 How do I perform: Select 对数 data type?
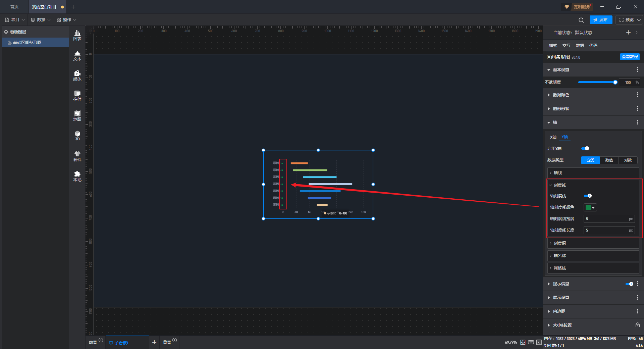coord(628,160)
